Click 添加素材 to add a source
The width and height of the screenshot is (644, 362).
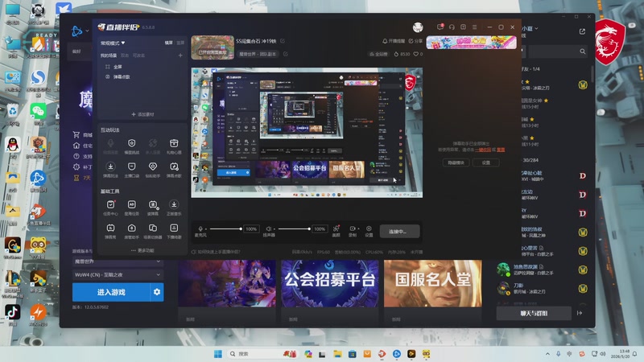pyautogui.click(x=142, y=114)
